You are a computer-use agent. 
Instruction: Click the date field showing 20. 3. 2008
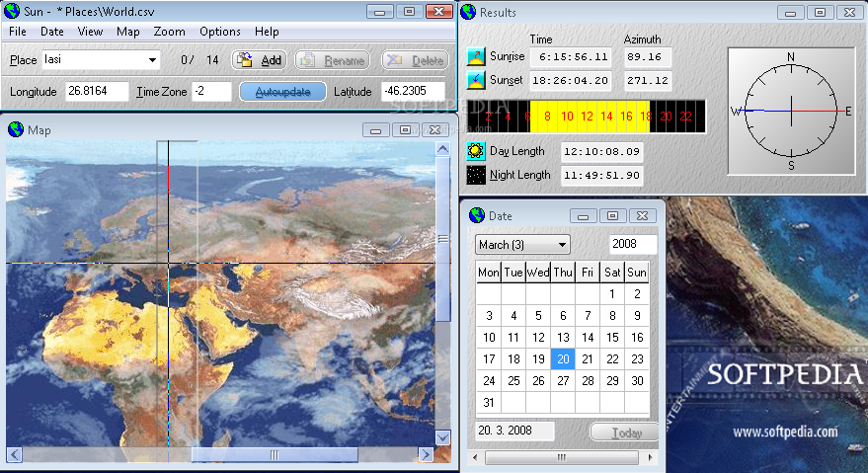(x=514, y=431)
